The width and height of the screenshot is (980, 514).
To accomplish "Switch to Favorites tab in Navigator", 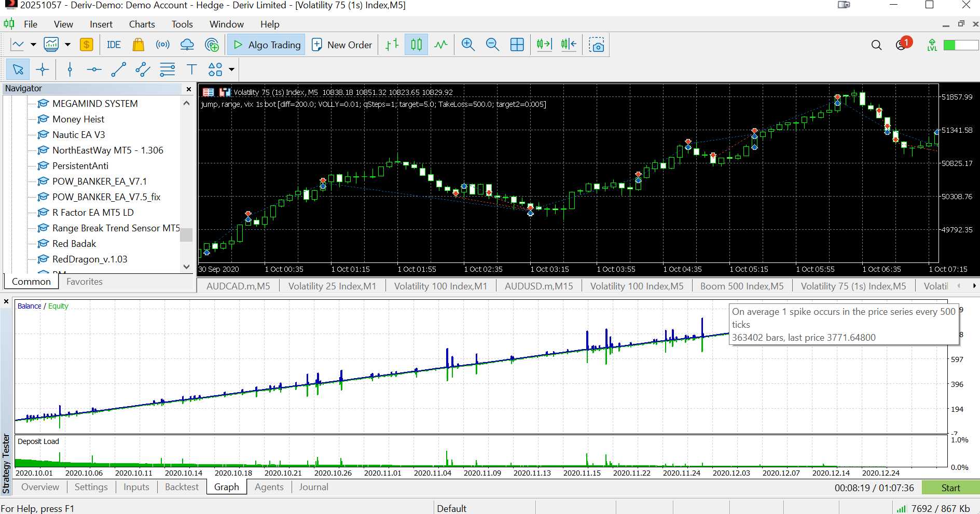I will [x=85, y=282].
